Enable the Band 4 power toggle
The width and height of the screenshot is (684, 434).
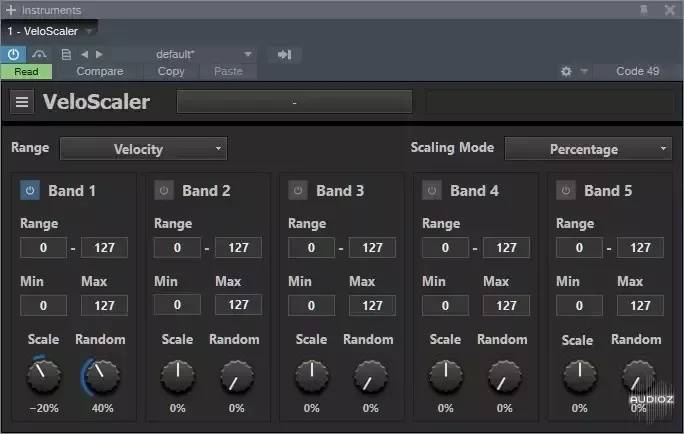(x=431, y=191)
